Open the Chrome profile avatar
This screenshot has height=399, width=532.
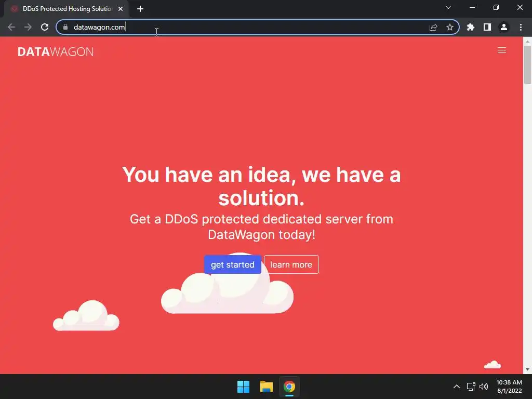pyautogui.click(x=504, y=27)
